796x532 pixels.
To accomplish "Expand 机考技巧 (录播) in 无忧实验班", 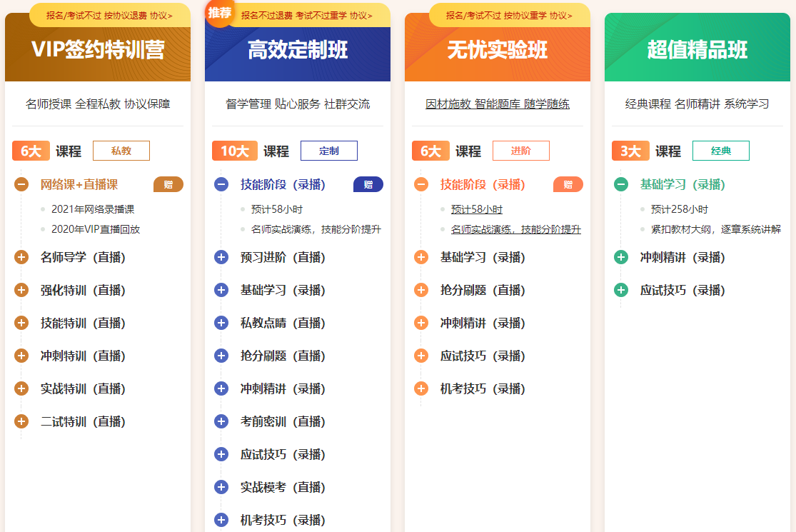I will [x=421, y=389].
